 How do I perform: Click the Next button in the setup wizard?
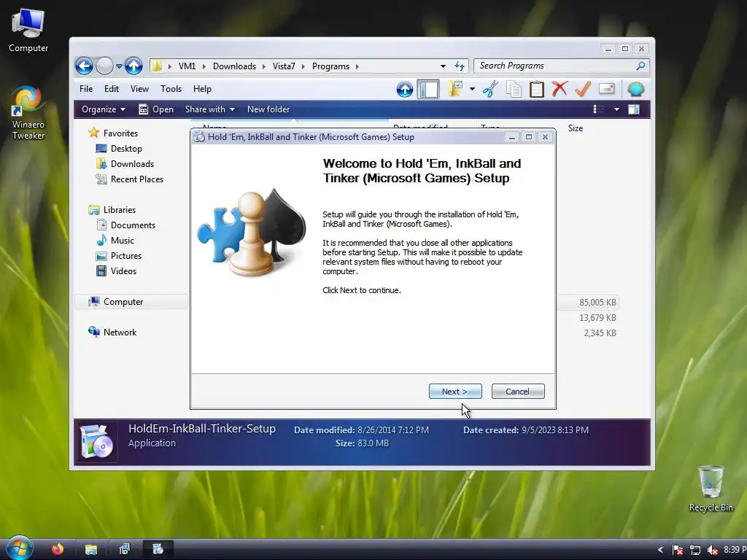(x=455, y=392)
